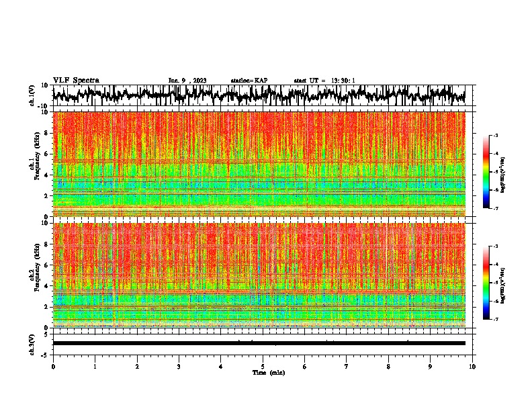Click the ch.3 solid black voltage trace
Screen dimensions: 532x411
259,343
